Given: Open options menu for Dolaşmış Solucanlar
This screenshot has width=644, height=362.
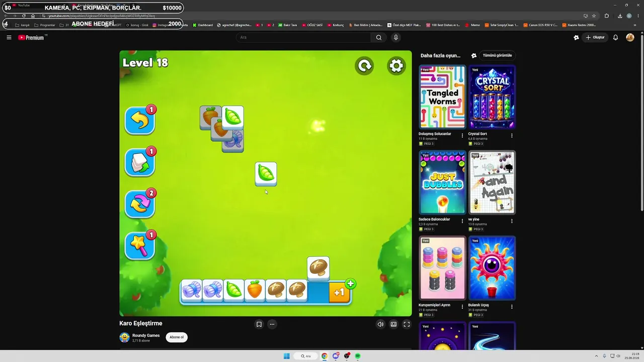Looking at the screenshot, I should point(462,136).
